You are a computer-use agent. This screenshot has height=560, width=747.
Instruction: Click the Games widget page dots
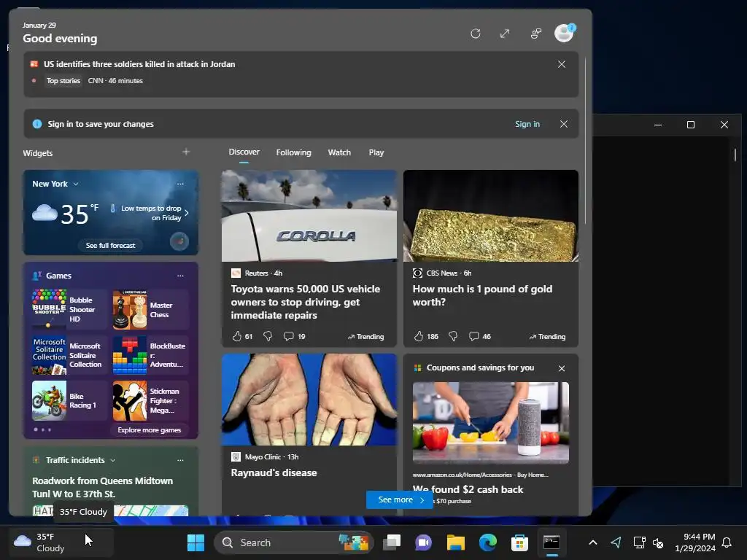pyautogui.click(x=42, y=429)
